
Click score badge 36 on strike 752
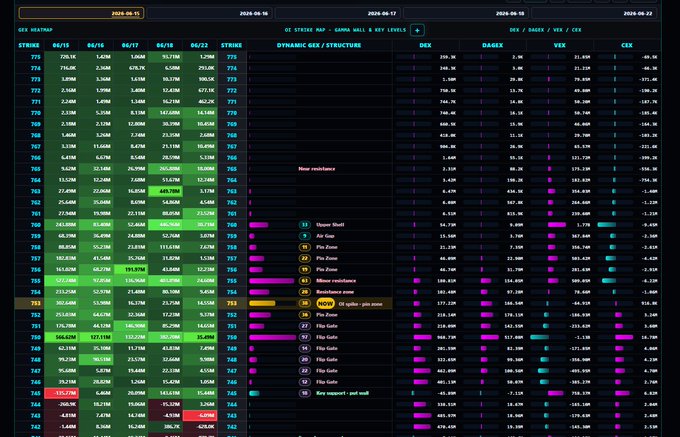click(304, 315)
